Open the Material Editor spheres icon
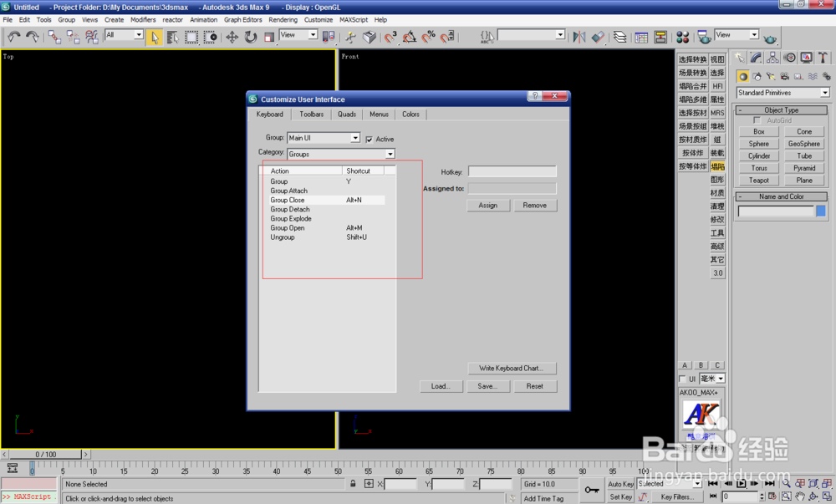836x504 pixels. [x=682, y=37]
